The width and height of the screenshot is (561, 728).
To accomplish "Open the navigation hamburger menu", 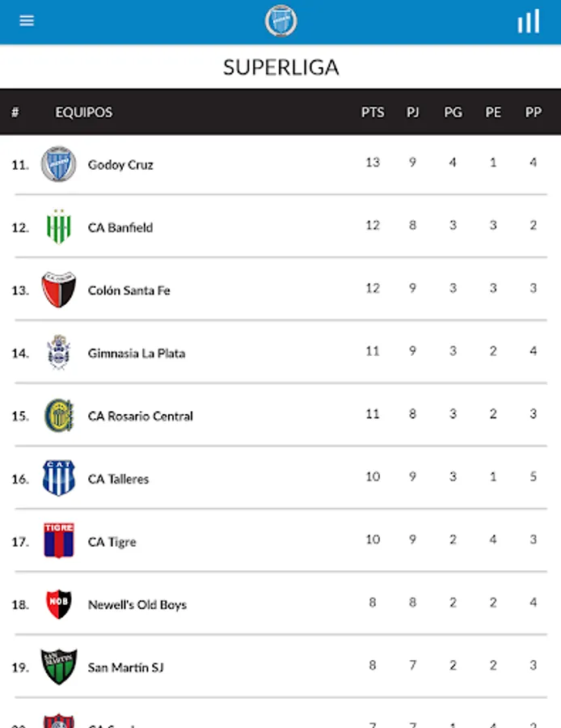I will point(27,20).
